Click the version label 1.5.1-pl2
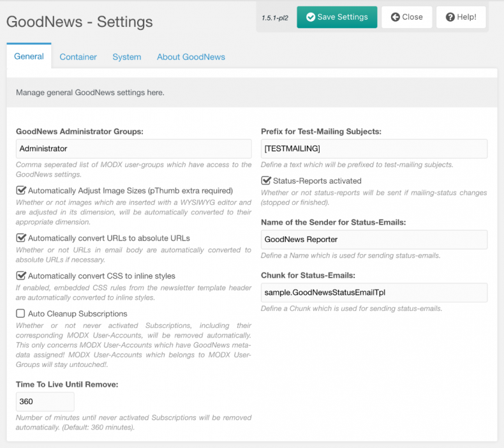The height and width of the screenshot is (448, 504). [x=275, y=18]
